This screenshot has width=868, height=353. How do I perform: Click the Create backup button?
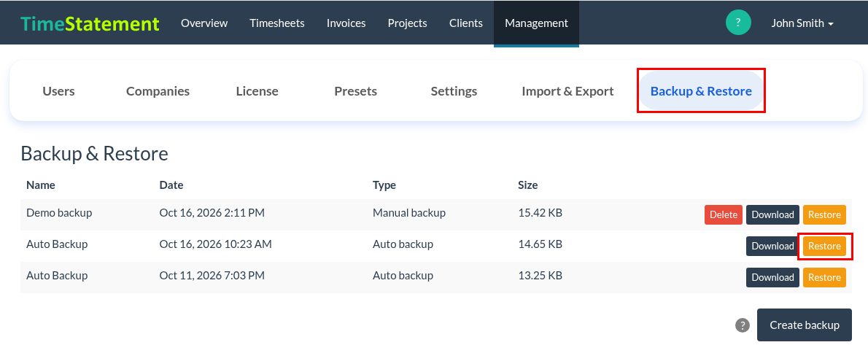tap(805, 325)
